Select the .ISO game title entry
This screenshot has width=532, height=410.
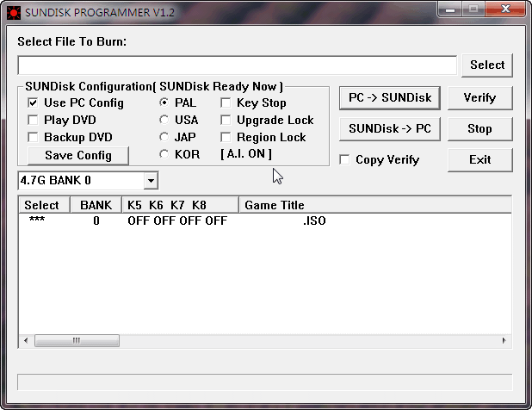tap(314, 221)
